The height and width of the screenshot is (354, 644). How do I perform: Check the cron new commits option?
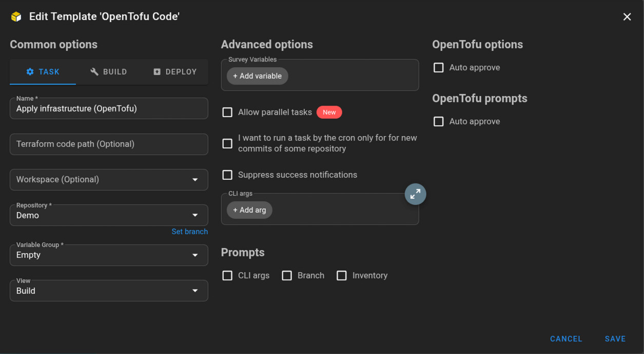point(227,143)
